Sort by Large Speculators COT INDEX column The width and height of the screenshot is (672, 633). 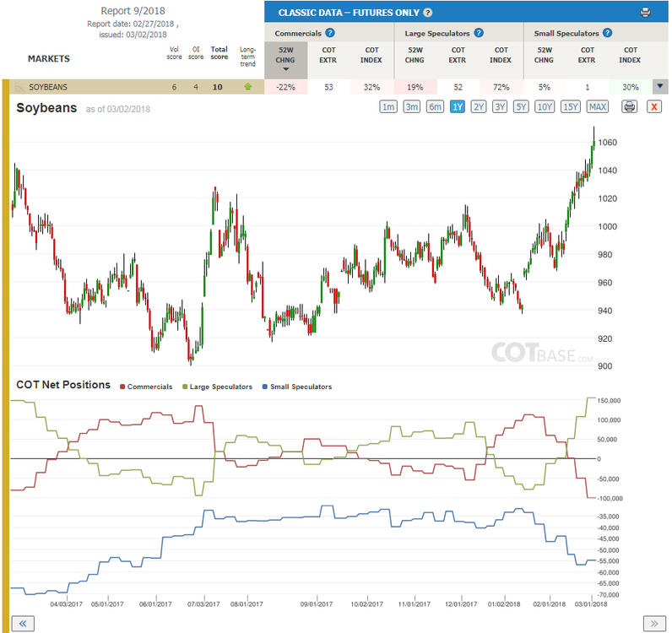[501, 56]
